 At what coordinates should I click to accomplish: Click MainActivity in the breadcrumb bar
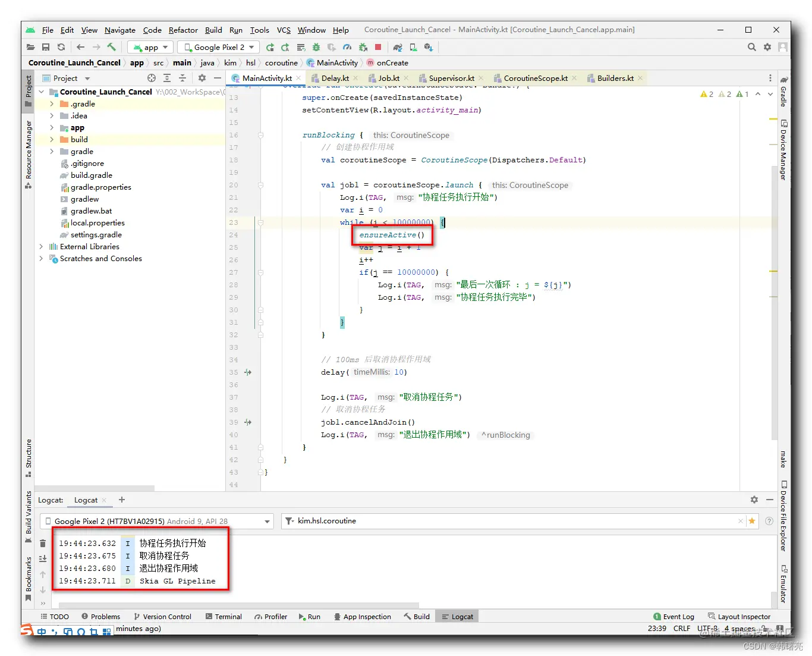[337, 62]
